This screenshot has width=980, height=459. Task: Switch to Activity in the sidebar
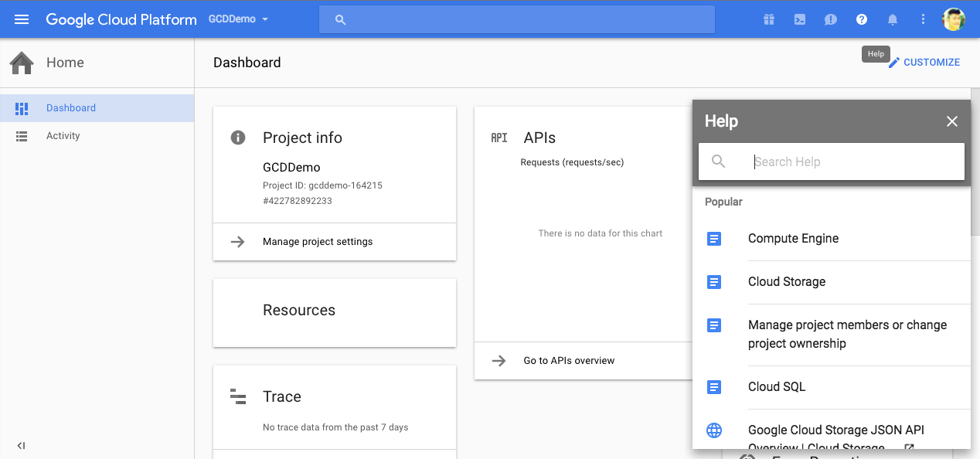point(63,136)
